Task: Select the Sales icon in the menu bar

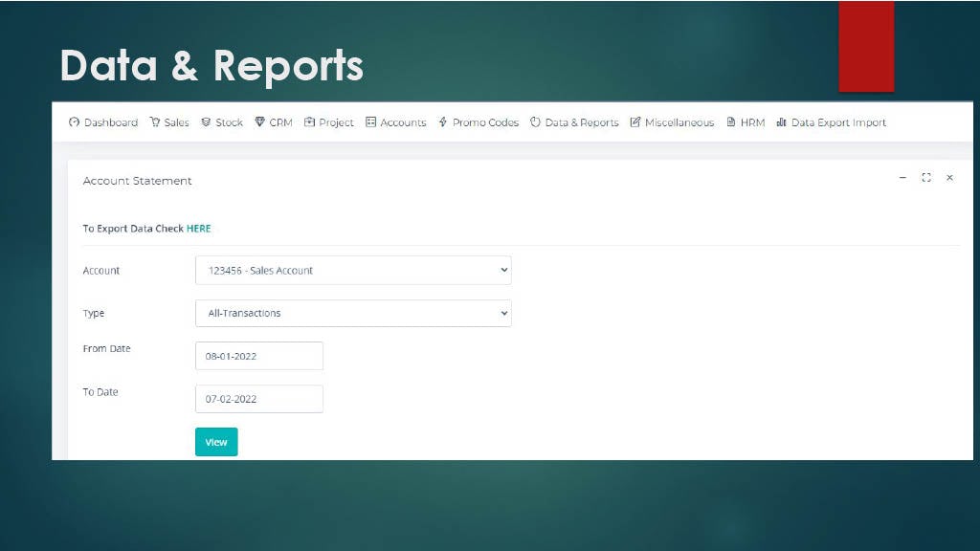Action: pos(154,122)
